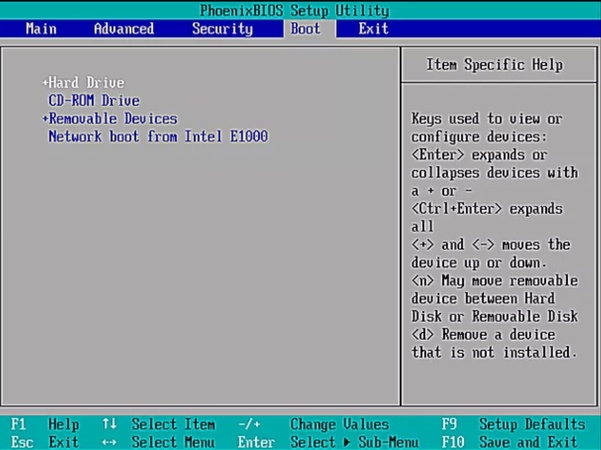Screen dimensions: 601x450
Task: Click the Change Values footer label
Action: 340,424
